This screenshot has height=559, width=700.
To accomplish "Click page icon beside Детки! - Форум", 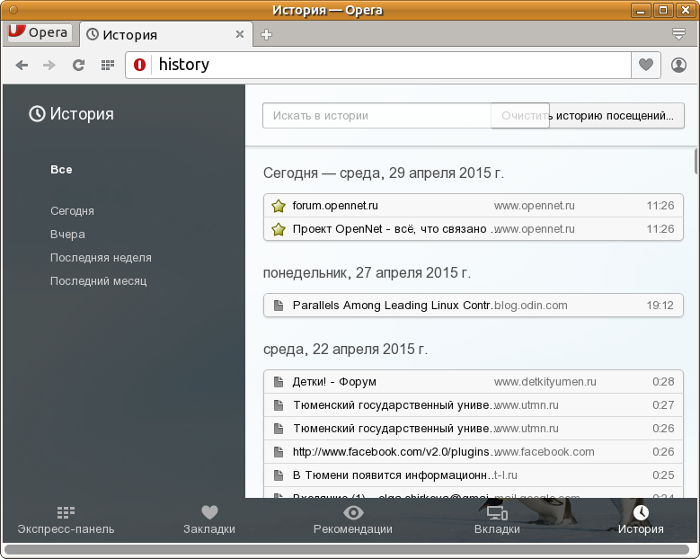I will [279, 382].
